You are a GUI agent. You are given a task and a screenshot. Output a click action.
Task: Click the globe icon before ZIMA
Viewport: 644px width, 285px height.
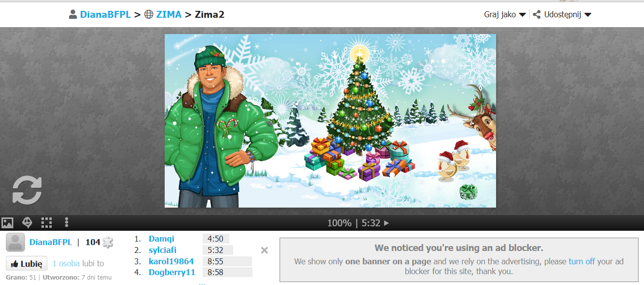click(x=149, y=15)
